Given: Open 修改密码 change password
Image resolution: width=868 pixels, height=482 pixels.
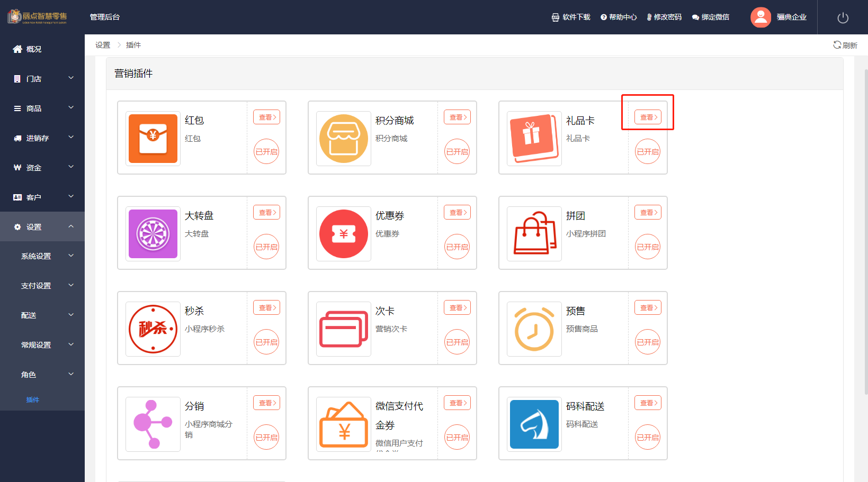Looking at the screenshot, I should point(664,17).
